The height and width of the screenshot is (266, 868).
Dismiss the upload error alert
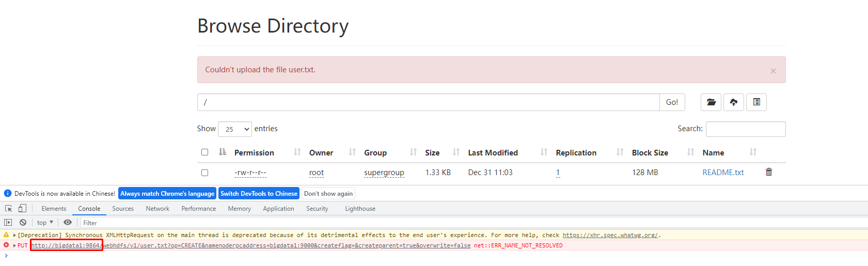point(773,71)
